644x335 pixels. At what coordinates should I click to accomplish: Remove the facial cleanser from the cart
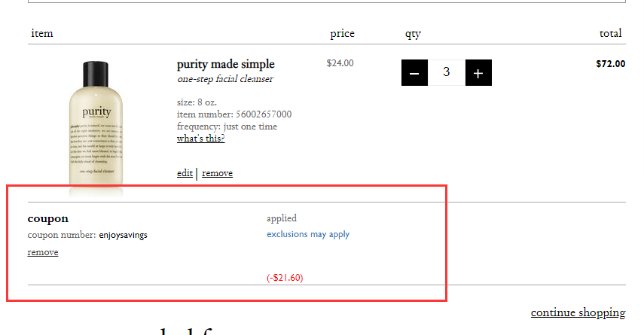[217, 173]
